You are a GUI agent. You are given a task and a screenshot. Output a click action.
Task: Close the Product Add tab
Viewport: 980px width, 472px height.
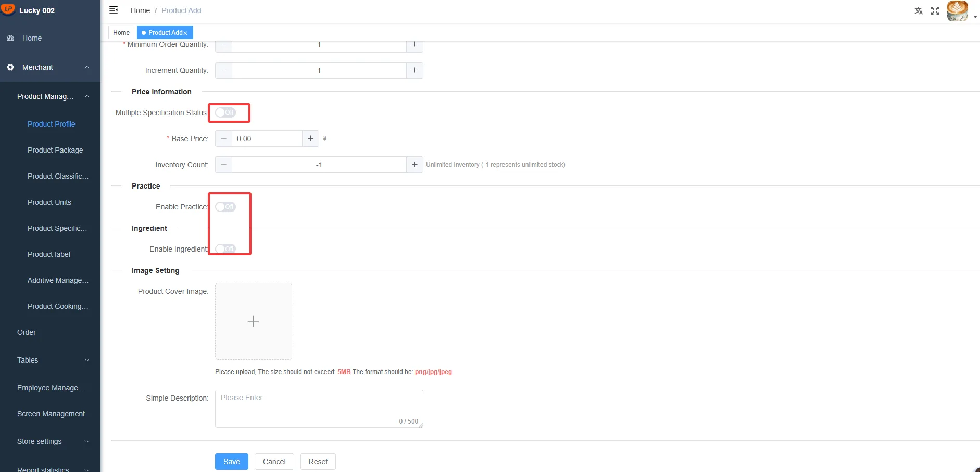tap(185, 33)
